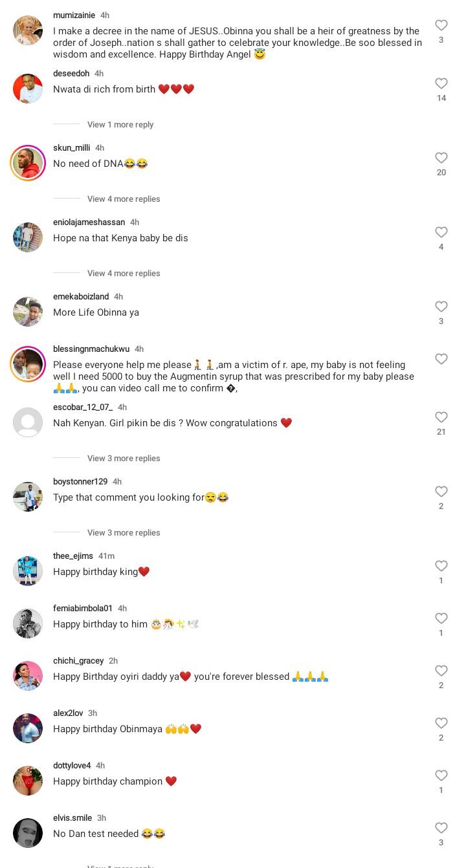View elvis.smile's profile avatar

click(28, 833)
